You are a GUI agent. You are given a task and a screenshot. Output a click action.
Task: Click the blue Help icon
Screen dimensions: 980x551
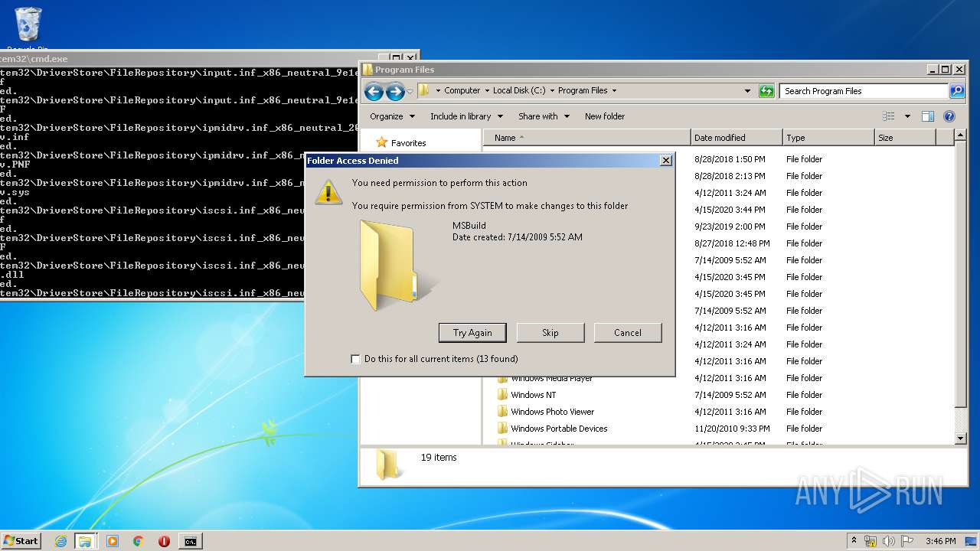[949, 116]
